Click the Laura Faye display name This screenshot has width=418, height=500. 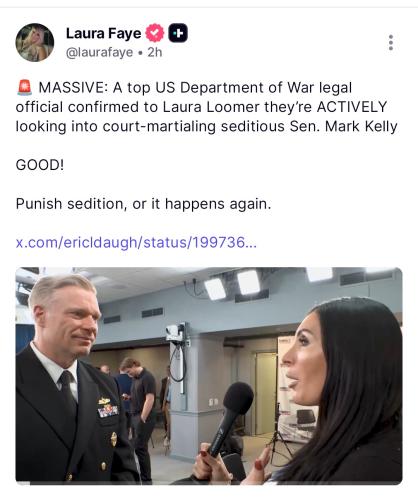coord(103,33)
